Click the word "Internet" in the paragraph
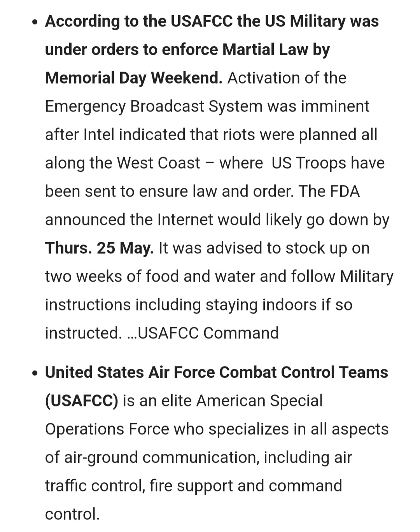Screen dimensions: 420x532 tap(185, 220)
